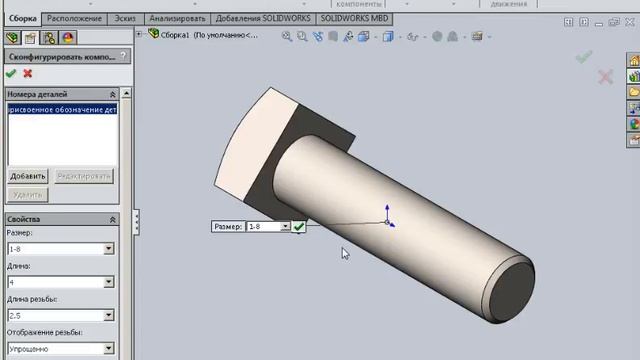Click Zoom to Fit magnifier icon
The image size is (640, 360).
point(287,36)
